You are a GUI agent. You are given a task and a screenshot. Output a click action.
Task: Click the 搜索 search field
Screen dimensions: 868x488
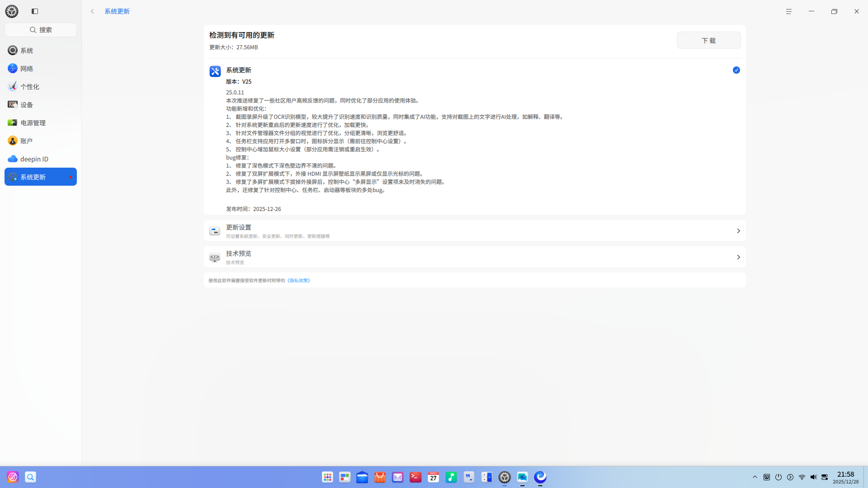(41, 30)
